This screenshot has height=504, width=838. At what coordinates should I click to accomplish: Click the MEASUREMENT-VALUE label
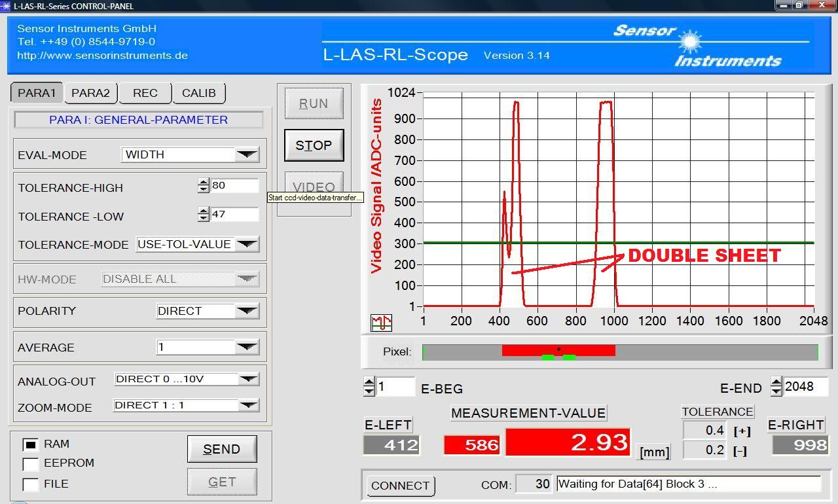point(528,413)
